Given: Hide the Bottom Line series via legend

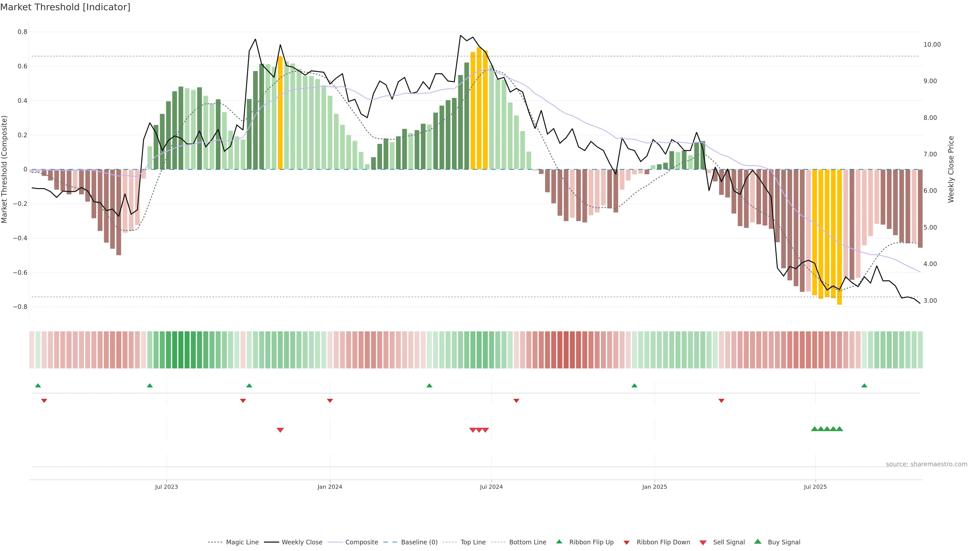Looking at the screenshot, I should point(527,542).
